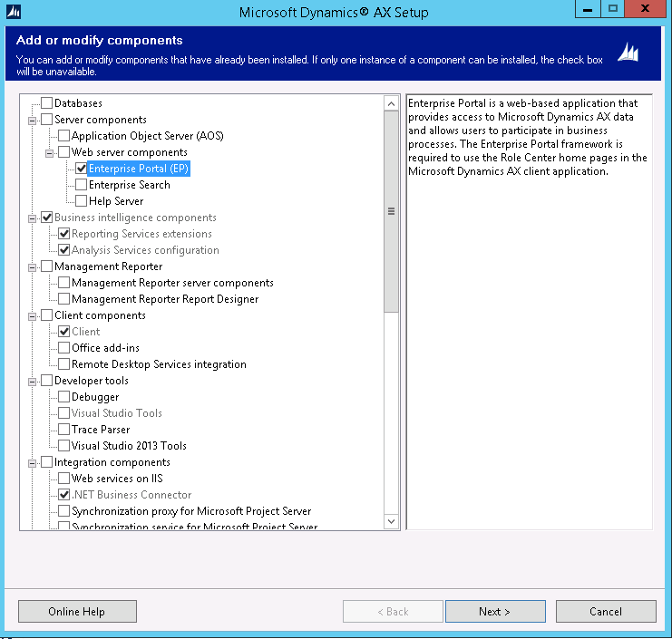Check Synchronization proxy for Microsoft Project Server
Screen dimensions: 672x639
point(63,511)
